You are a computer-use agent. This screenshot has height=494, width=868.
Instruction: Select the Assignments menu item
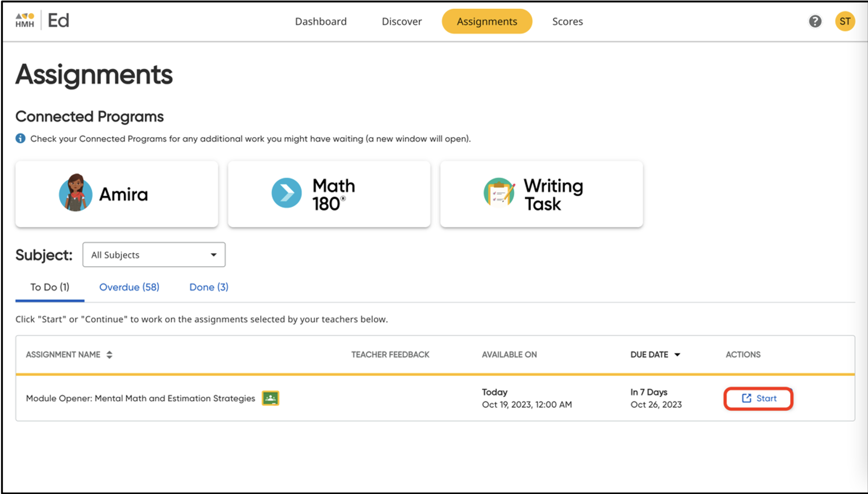[487, 21]
